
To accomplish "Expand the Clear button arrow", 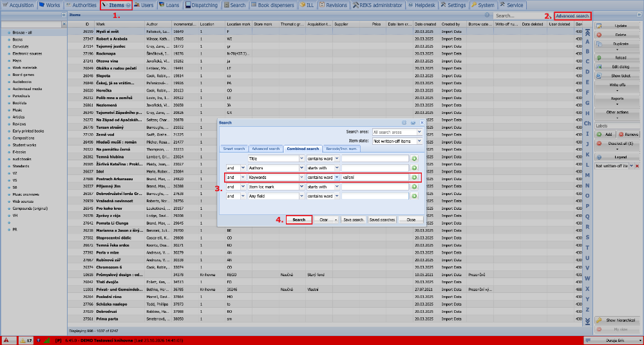I will [x=336, y=219].
